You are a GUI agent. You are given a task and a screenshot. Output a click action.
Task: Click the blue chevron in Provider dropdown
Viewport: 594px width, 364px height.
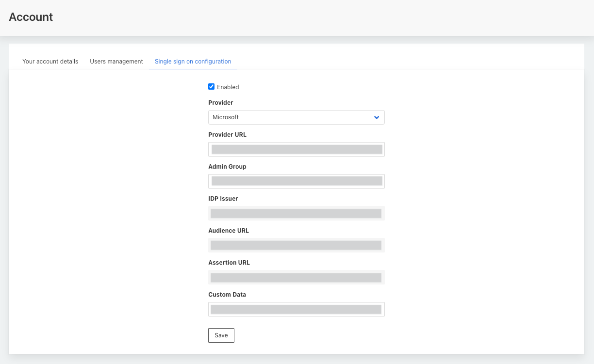click(377, 117)
